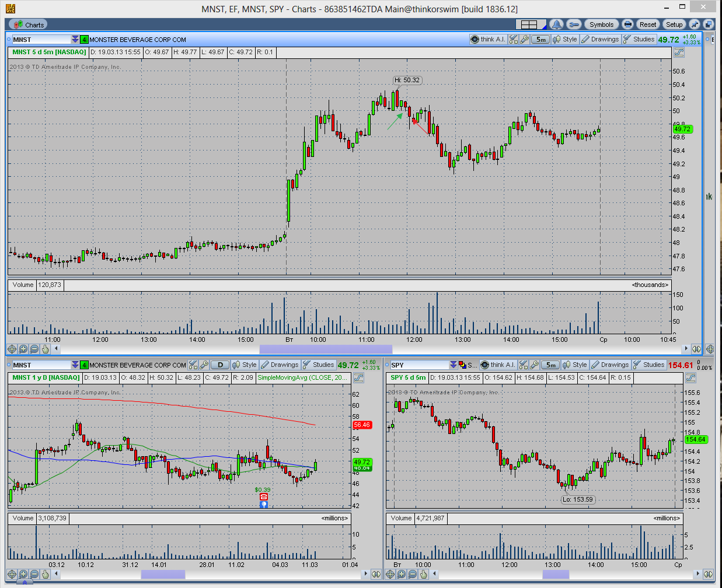Zoom in on the SPY chart
The width and height of the screenshot is (722, 588).
pyautogui.click(x=402, y=574)
